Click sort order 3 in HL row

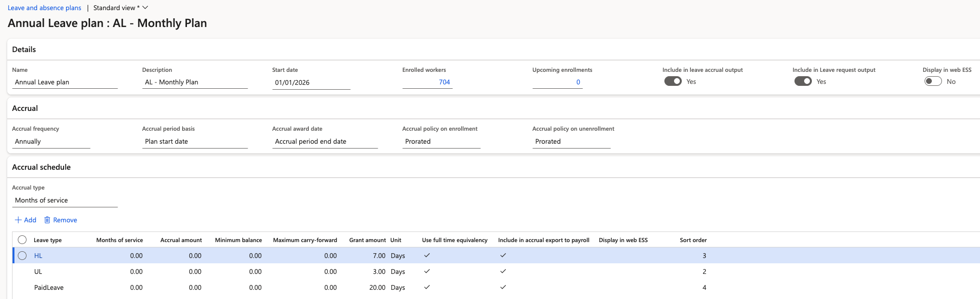(704, 256)
